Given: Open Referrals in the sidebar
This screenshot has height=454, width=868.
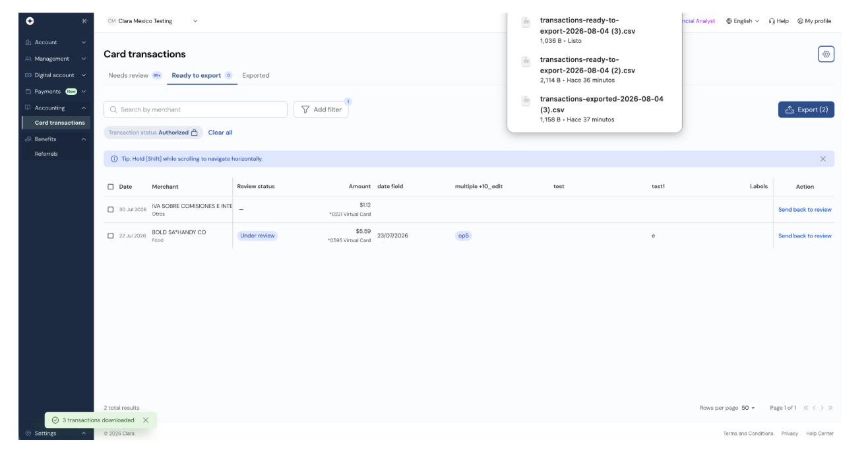Looking at the screenshot, I should click(46, 154).
